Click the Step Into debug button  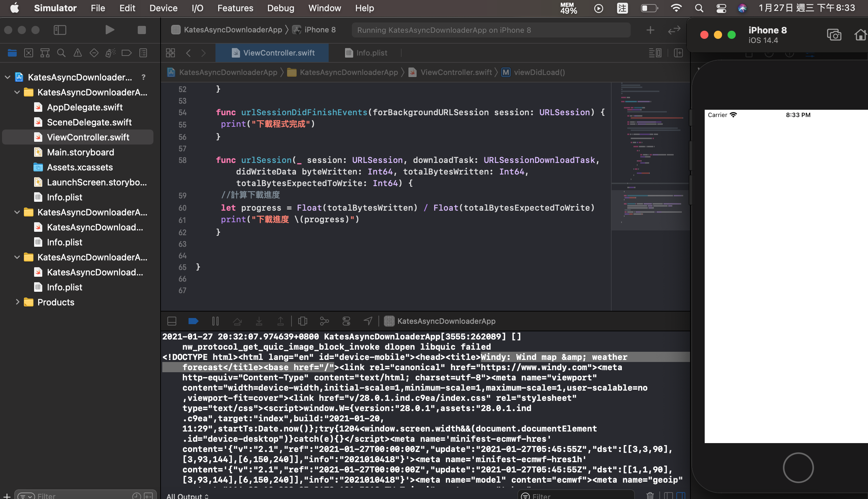[x=259, y=321]
